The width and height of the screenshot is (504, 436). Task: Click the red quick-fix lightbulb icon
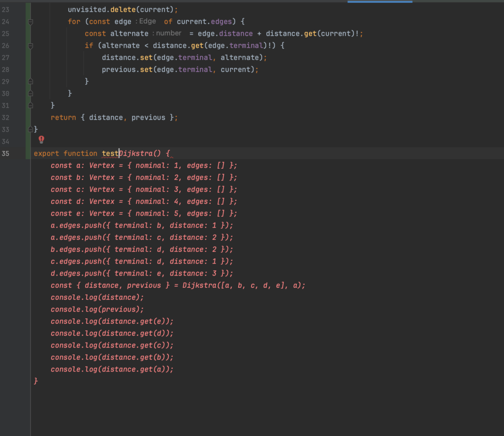coord(41,139)
